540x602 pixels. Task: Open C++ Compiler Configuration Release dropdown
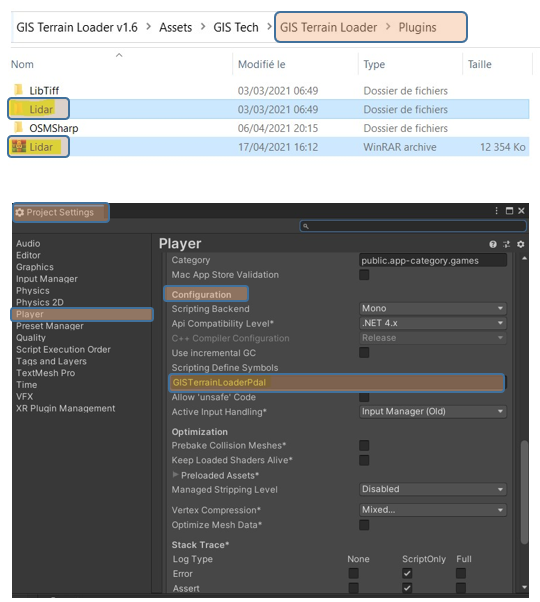(x=433, y=338)
